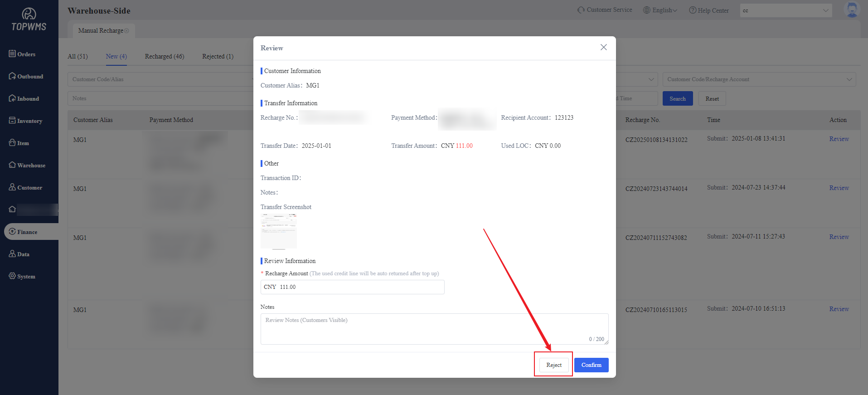Contact Customer Service from the header
The image size is (868, 395).
(x=605, y=10)
